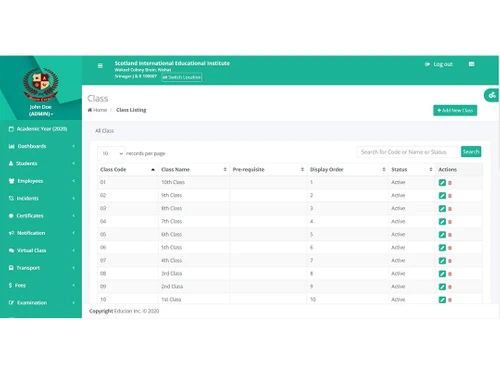Viewport: 500px width, 375px height.
Task: Open the floating settings gears tab
Action: point(492,96)
